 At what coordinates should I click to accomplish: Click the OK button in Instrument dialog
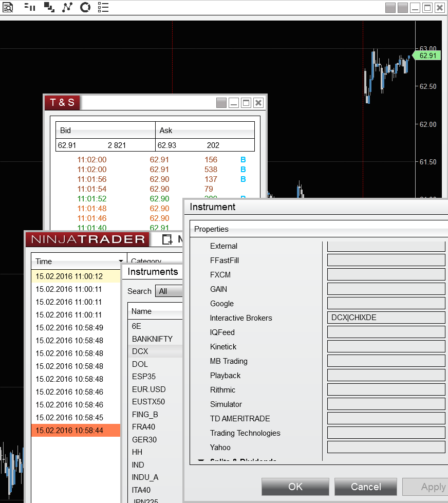coord(295,487)
